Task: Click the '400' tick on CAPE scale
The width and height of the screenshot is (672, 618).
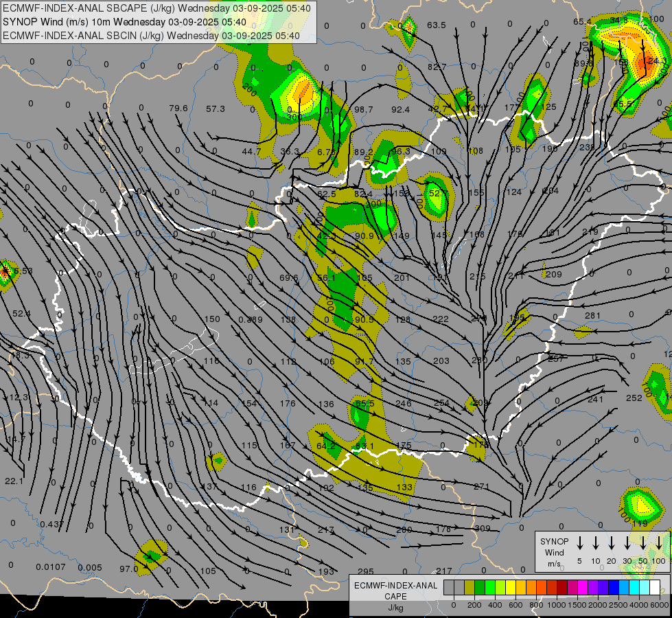Action: pyautogui.click(x=495, y=605)
